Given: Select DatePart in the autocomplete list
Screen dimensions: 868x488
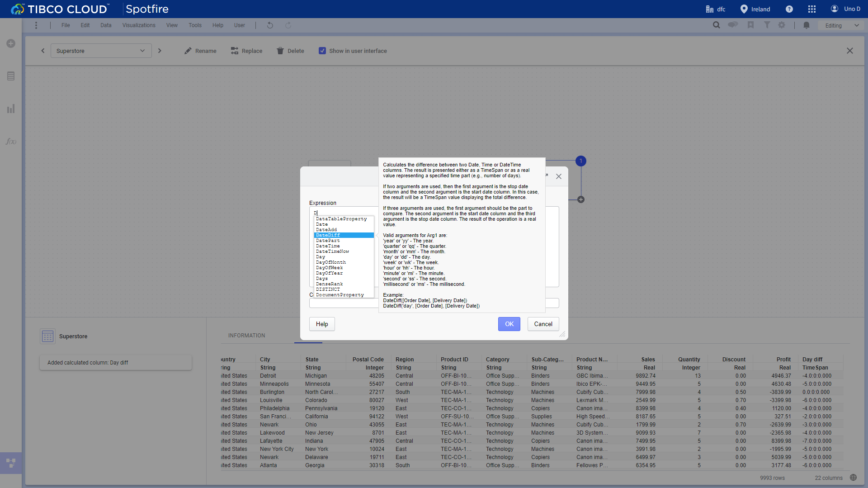Looking at the screenshot, I should tap(344, 241).
